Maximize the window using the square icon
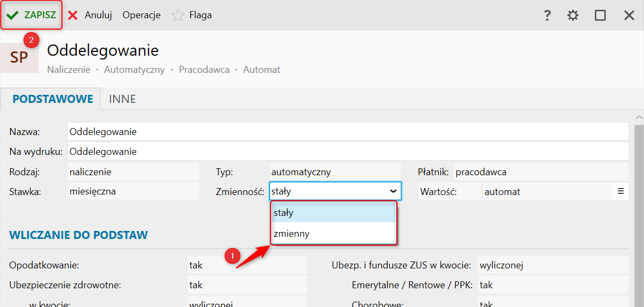Viewport: 644px width, 307px height. [x=600, y=16]
